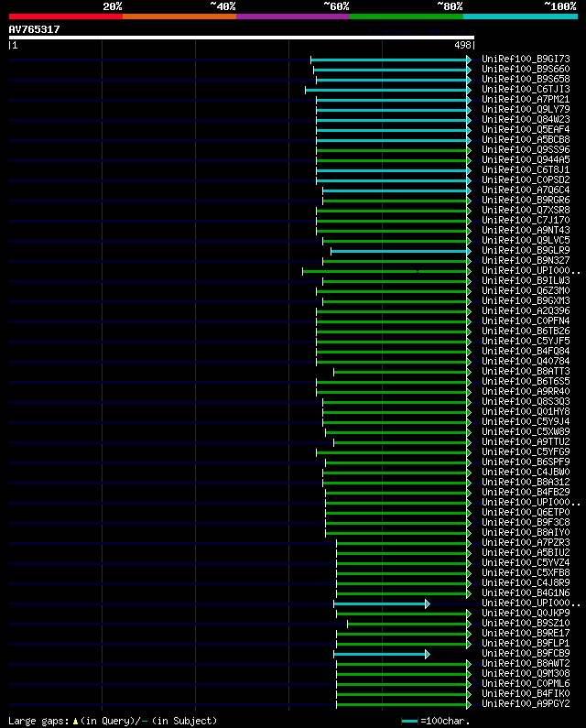Click label UniRef100_Q40784

tap(526, 361)
